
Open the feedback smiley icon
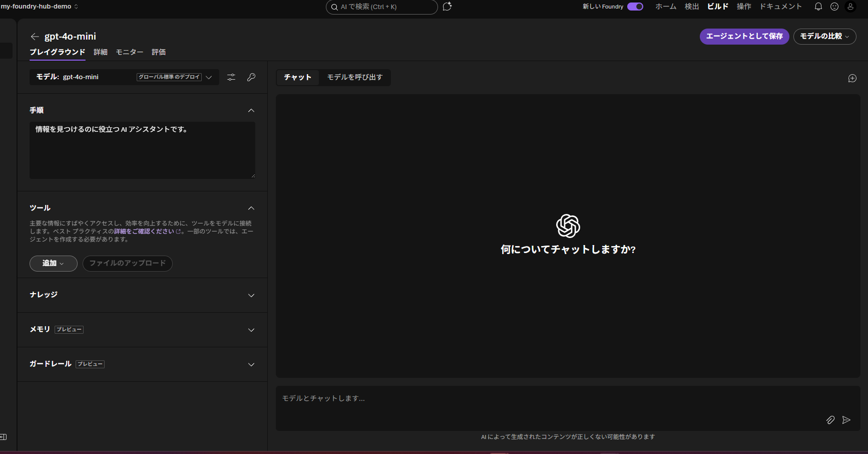[834, 7]
